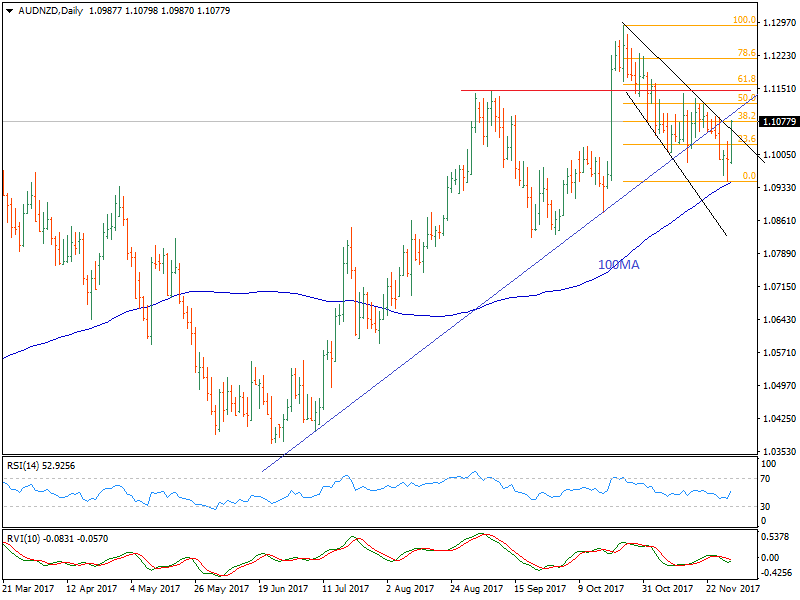This screenshot has height=600, width=800.
Task: Click the RSI 70 level axis label
Action: click(x=767, y=480)
